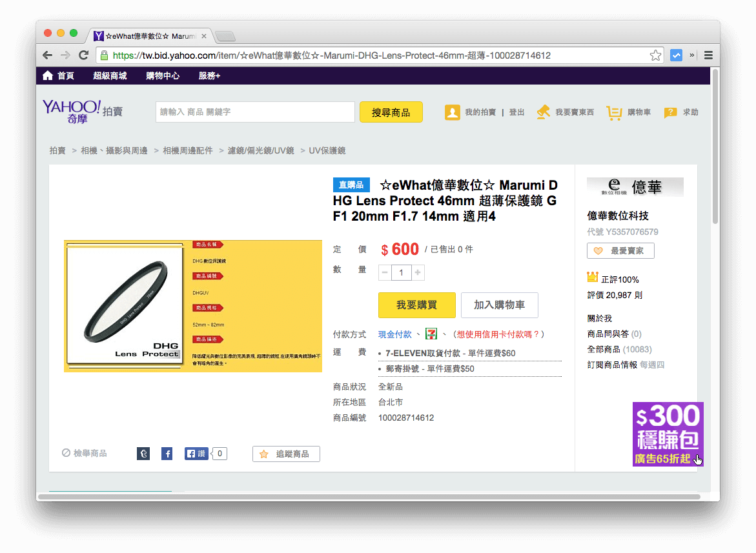
Task: Click the browser back arrow
Action: coord(48,55)
